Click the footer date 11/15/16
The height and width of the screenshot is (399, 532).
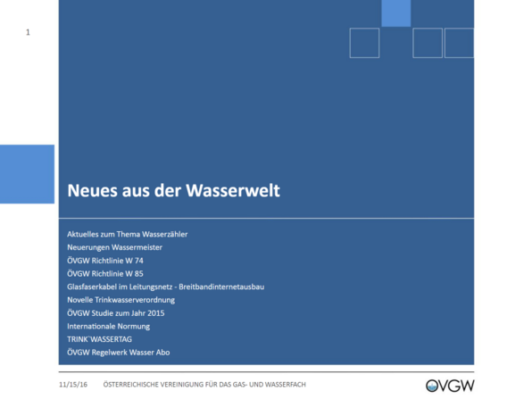pyautogui.click(x=73, y=385)
